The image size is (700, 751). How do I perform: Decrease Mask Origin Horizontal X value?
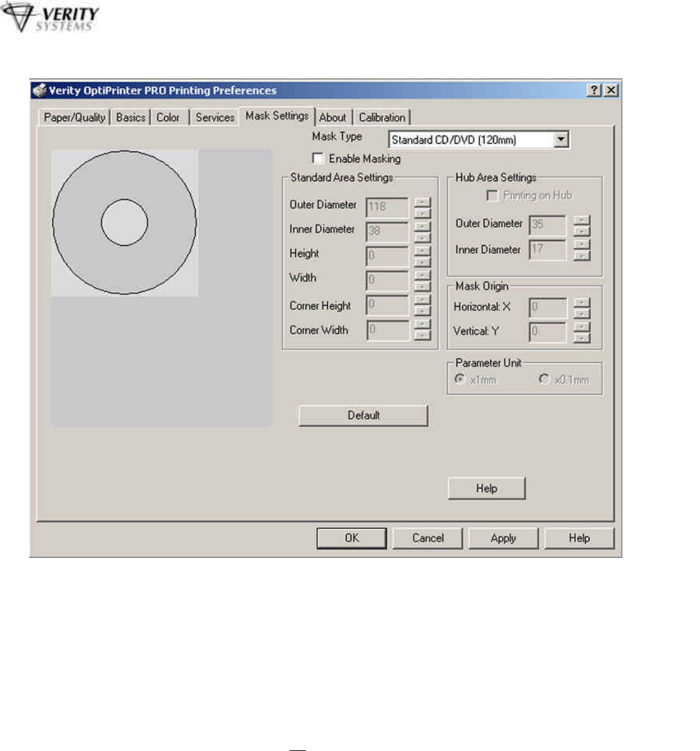coord(582,313)
